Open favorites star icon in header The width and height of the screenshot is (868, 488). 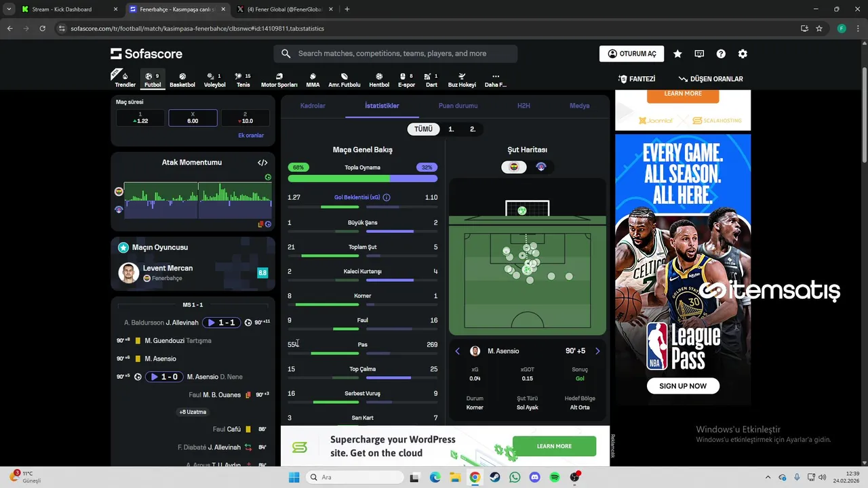click(677, 54)
